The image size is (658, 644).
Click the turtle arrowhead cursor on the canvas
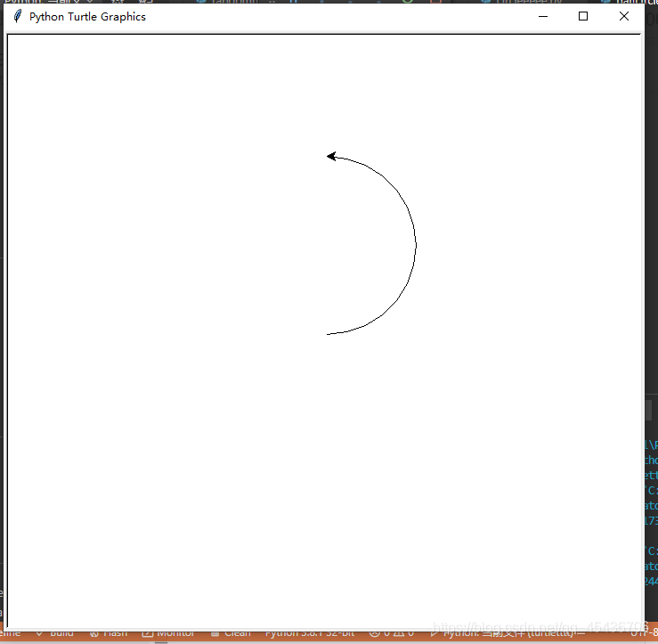(x=331, y=156)
